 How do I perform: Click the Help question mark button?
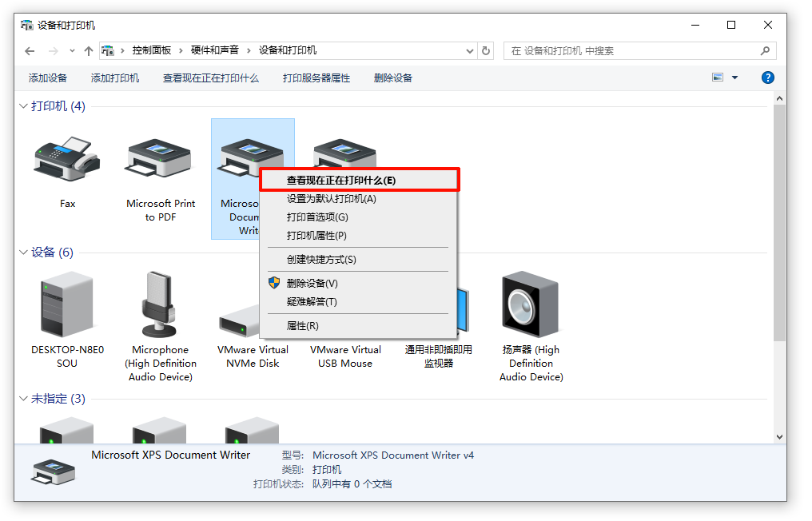pyautogui.click(x=768, y=77)
